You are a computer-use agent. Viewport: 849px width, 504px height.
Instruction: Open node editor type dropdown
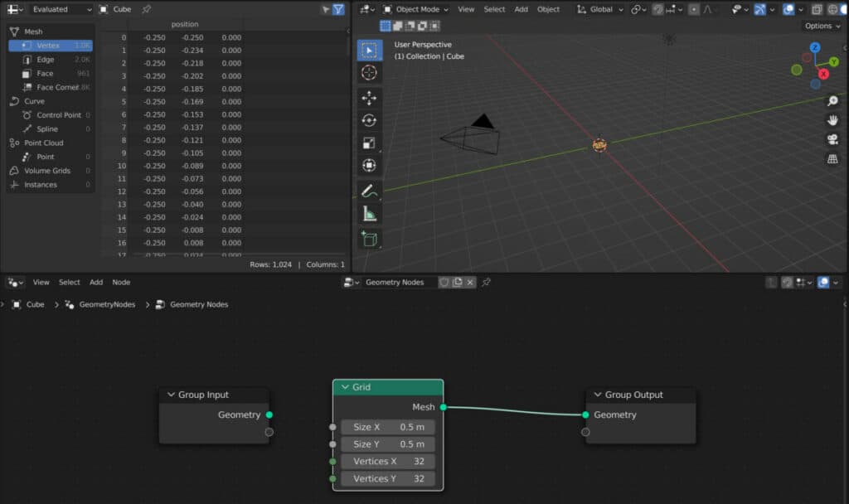coord(15,282)
